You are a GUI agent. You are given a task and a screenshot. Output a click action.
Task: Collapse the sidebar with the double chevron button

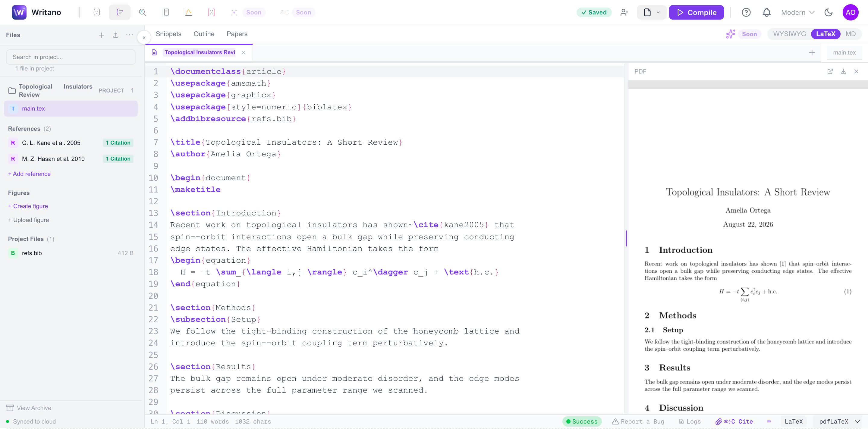click(144, 37)
